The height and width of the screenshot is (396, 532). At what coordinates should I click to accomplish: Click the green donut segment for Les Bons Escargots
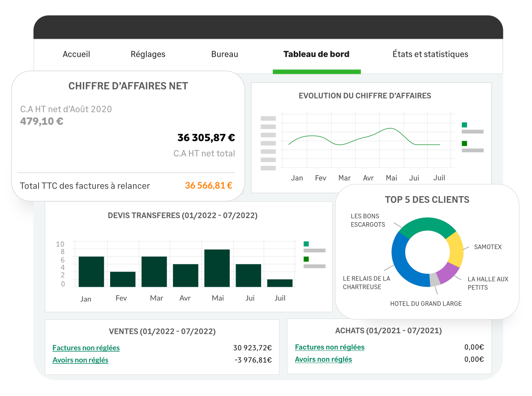(427, 224)
